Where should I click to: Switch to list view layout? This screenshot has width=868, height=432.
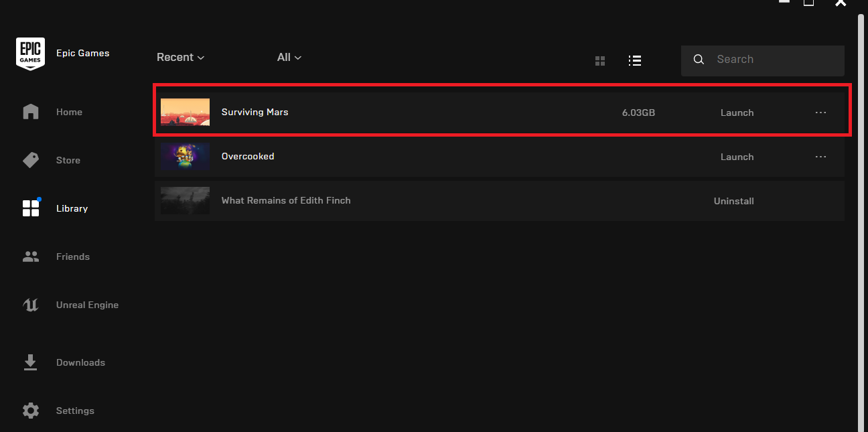click(x=635, y=61)
